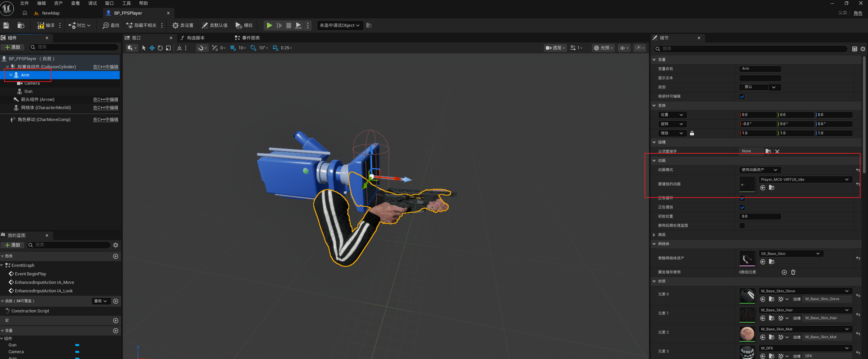Click the 查找 find button
Image resolution: width=868 pixels, height=359 pixels.
(111, 25)
